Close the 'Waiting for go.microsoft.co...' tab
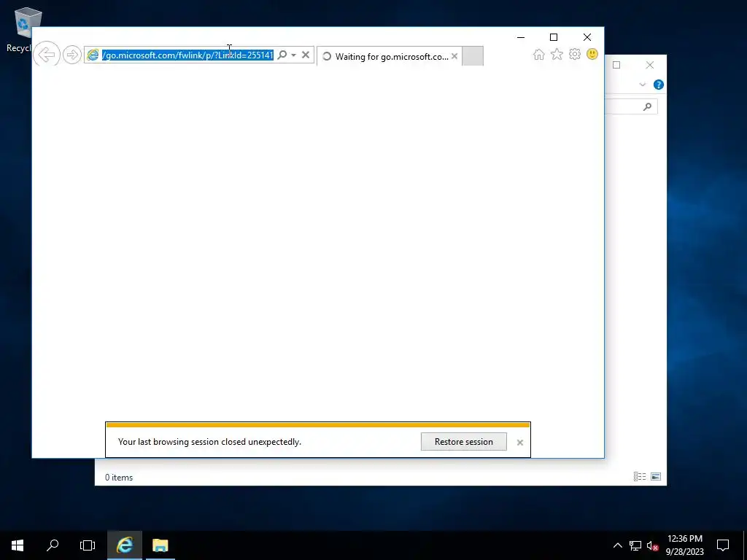Viewport: 747px width, 560px height. pos(454,56)
